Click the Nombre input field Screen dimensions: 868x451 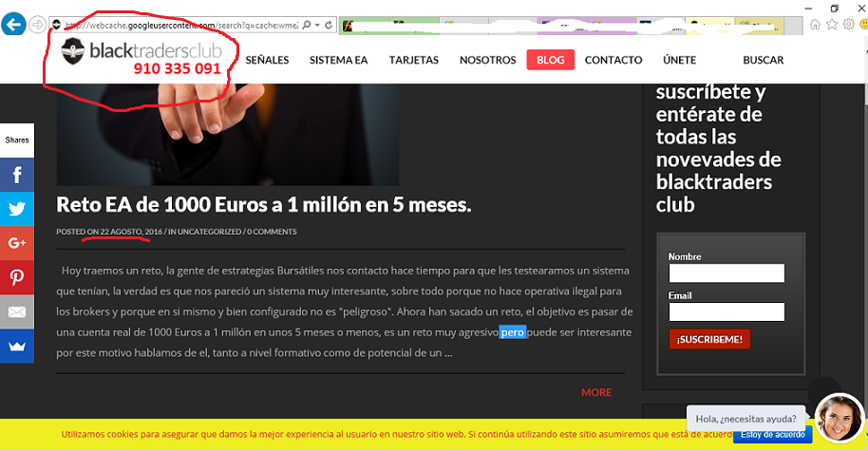726,273
